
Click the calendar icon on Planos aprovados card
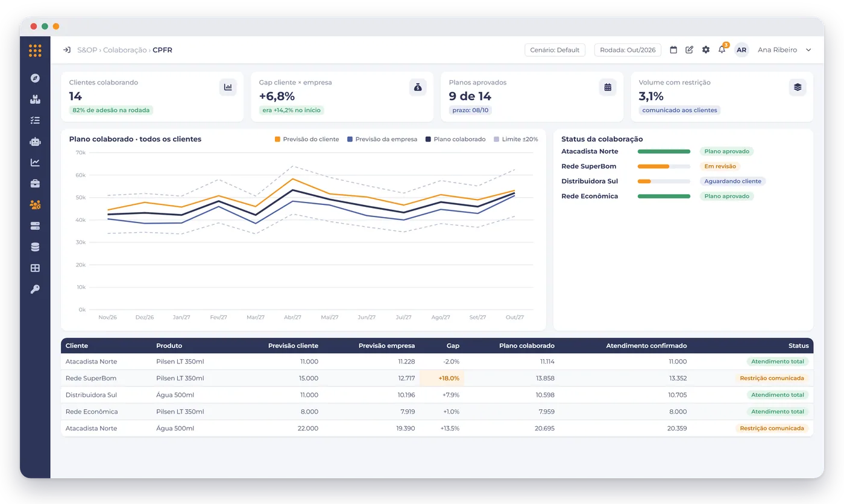(x=608, y=87)
